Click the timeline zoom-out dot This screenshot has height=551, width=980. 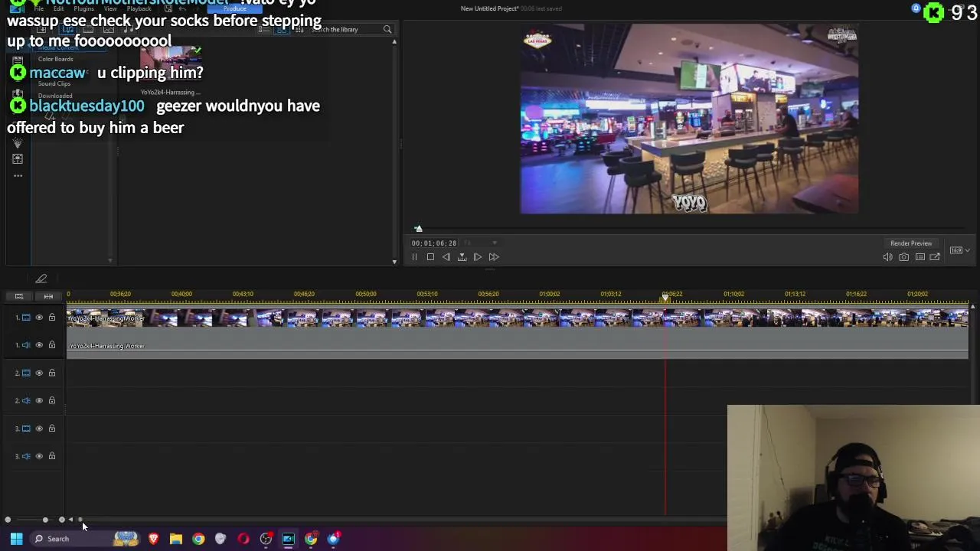click(8, 520)
